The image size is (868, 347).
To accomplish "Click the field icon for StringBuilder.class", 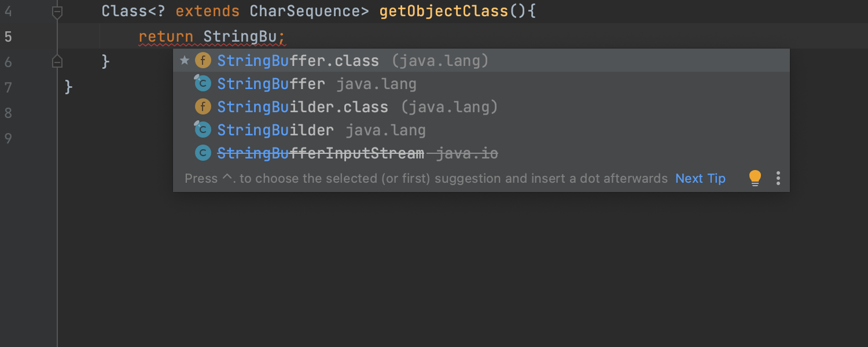I will (203, 106).
